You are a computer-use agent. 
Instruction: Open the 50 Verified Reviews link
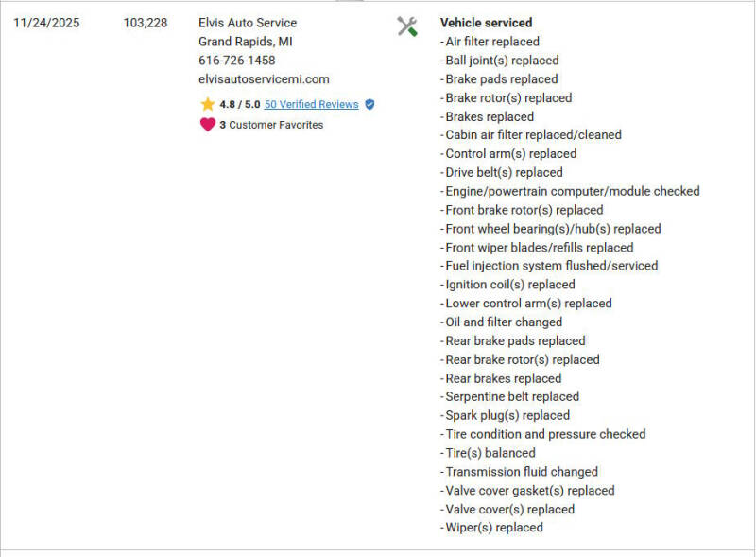pyautogui.click(x=312, y=104)
